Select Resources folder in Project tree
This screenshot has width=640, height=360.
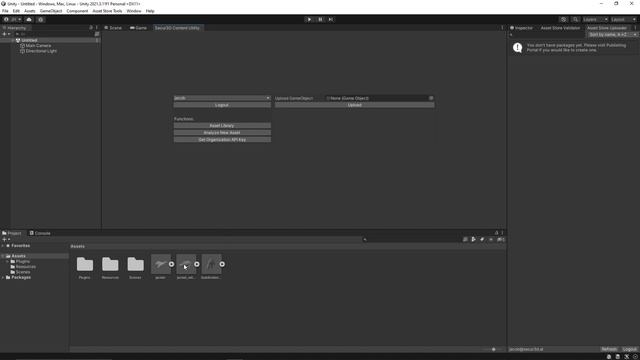pos(25,267)
